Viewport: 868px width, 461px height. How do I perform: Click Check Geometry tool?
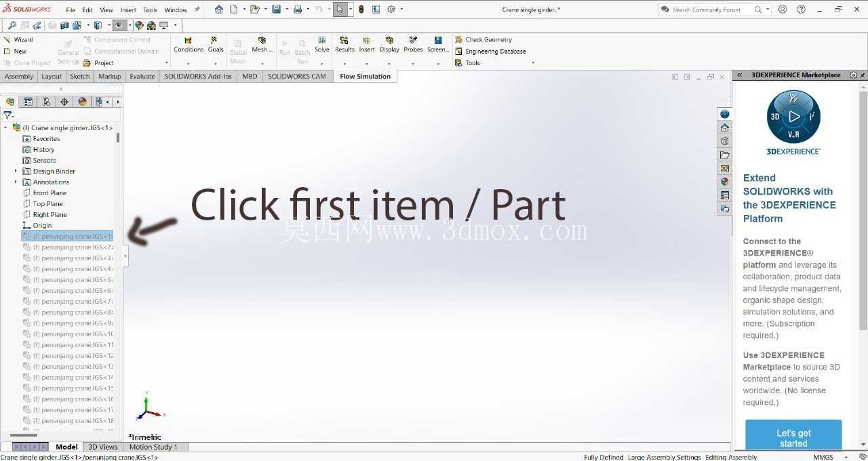click(x=484, y=39)
